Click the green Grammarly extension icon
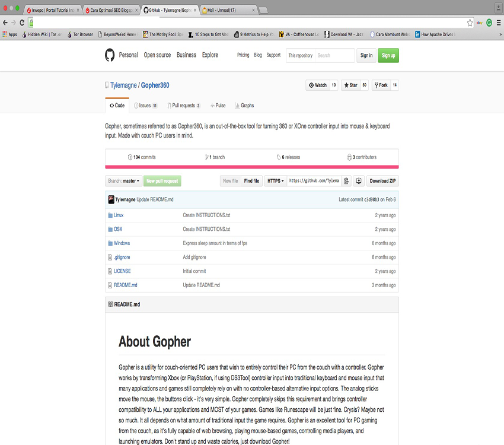 489,23
